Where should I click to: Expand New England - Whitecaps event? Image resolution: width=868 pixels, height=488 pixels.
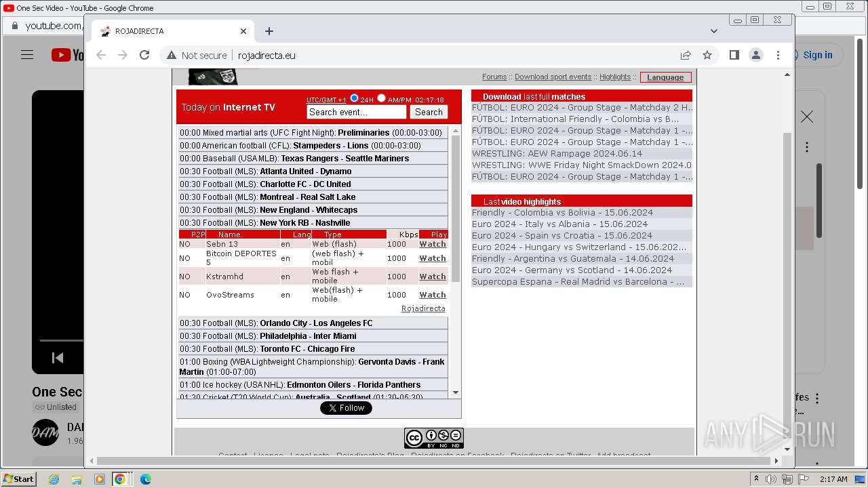pyautogui.click(x=313, y=210)
